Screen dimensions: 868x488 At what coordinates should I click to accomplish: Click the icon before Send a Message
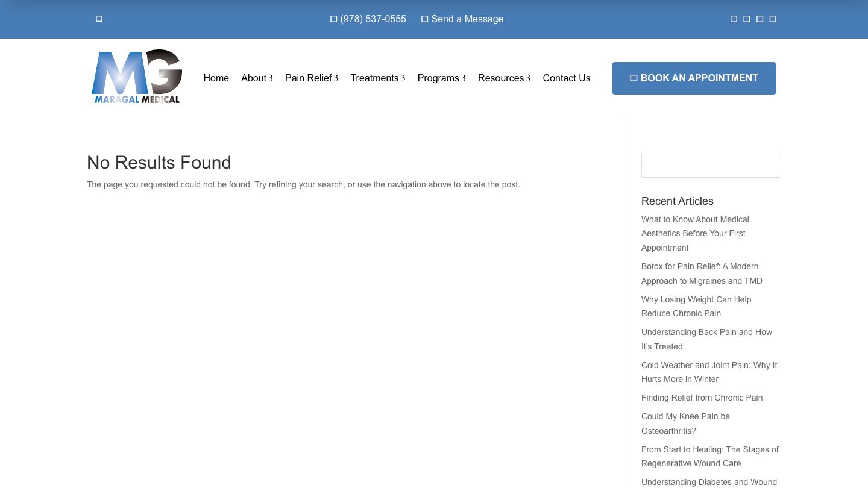pos(424,19)
